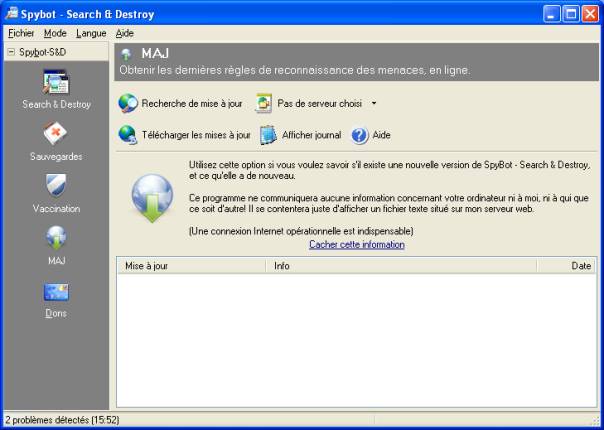Click the Télécharger les mises à jour label

pos(196,135)
